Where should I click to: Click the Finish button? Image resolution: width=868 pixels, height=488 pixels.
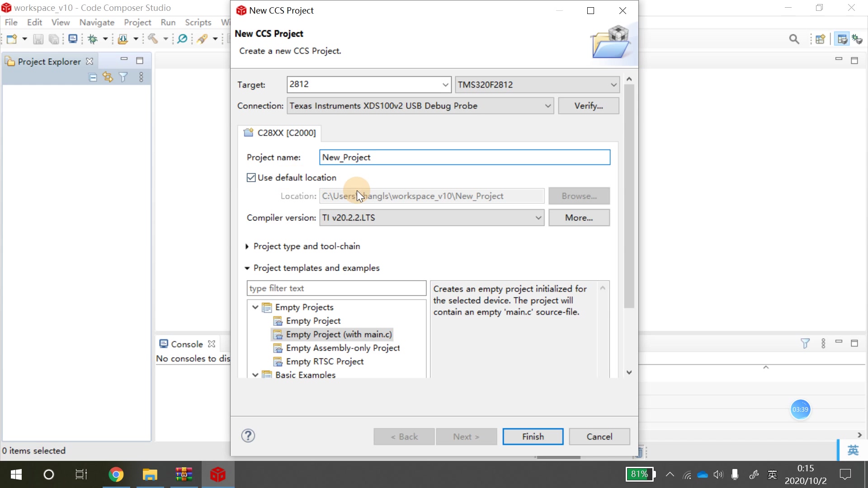[x=533, y=437]
